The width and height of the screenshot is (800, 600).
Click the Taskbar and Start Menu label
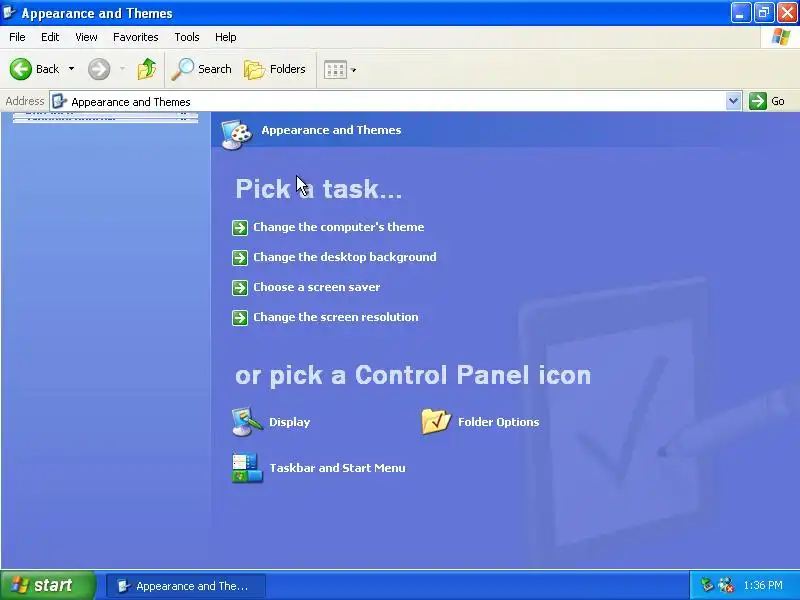[337, 468]
